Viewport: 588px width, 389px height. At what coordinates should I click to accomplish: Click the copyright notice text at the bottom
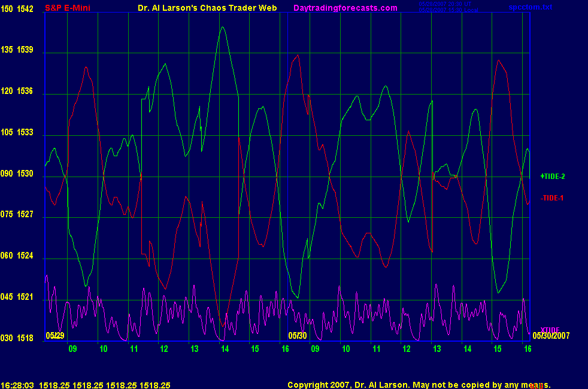[x=419, y=385]
